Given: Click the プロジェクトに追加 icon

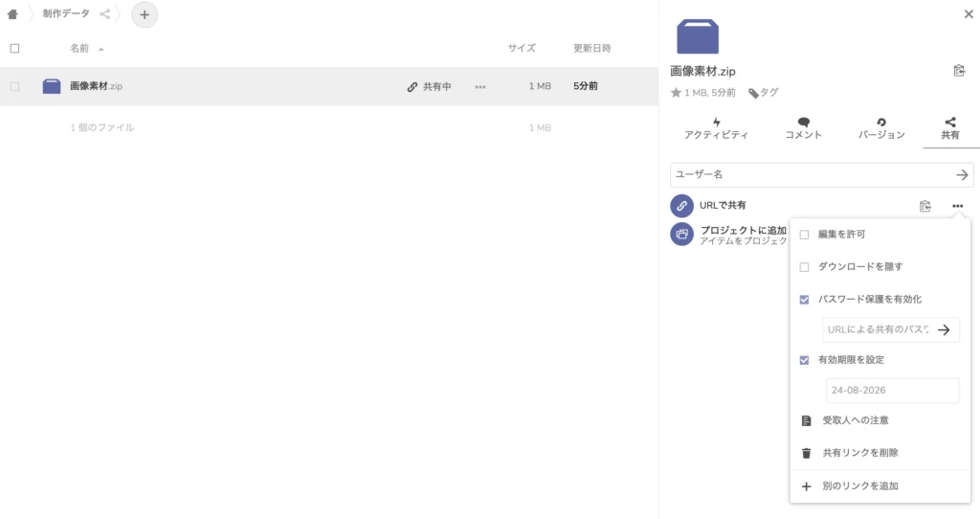Looking at the screenshot, I should [x=681, y=235].
